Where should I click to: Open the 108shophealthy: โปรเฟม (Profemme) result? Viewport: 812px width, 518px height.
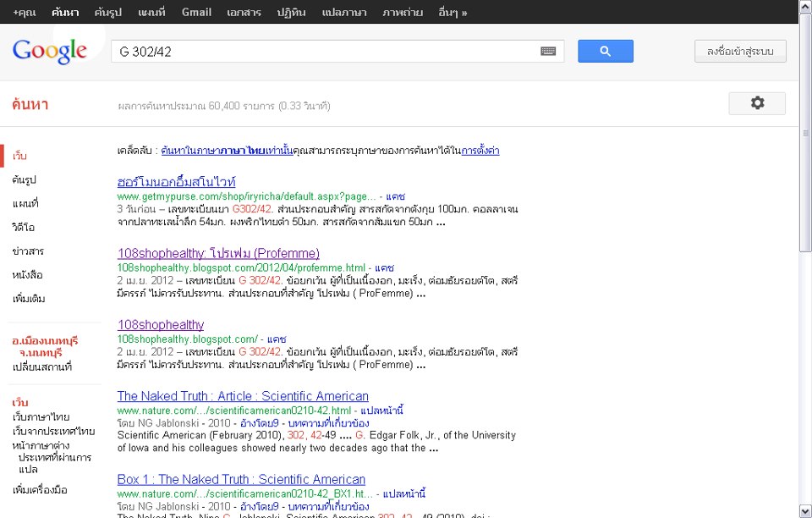coord(218,253)
